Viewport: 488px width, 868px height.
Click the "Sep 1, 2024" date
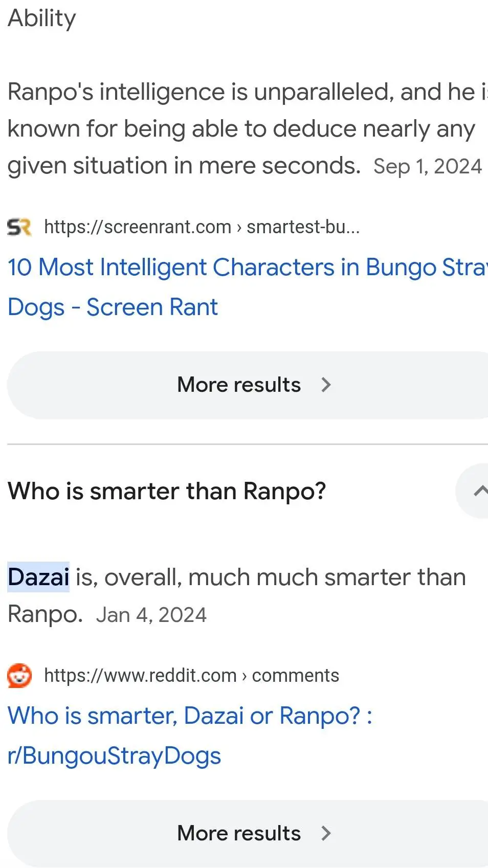click(x=428, y=166)
